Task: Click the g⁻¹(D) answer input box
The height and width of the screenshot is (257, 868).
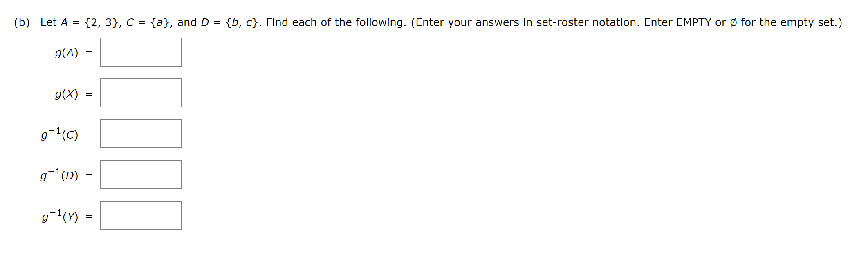Action: click(x=140, y=175)
